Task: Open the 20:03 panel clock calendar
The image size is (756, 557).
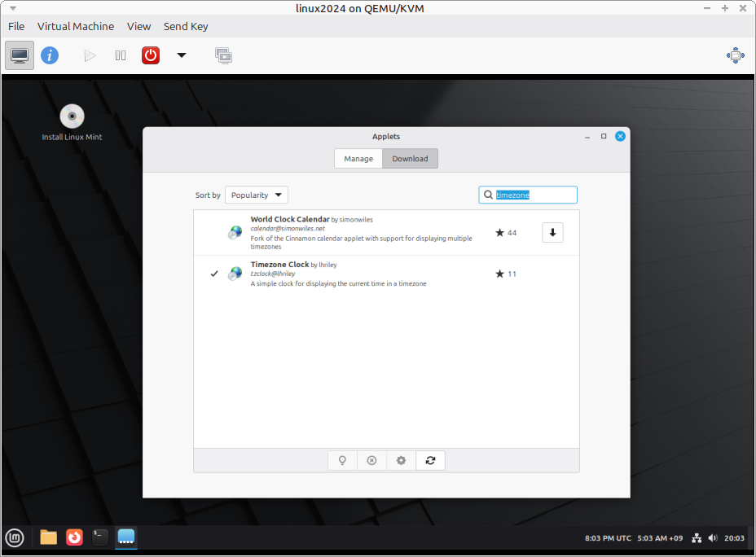Action: pos(734,538)
